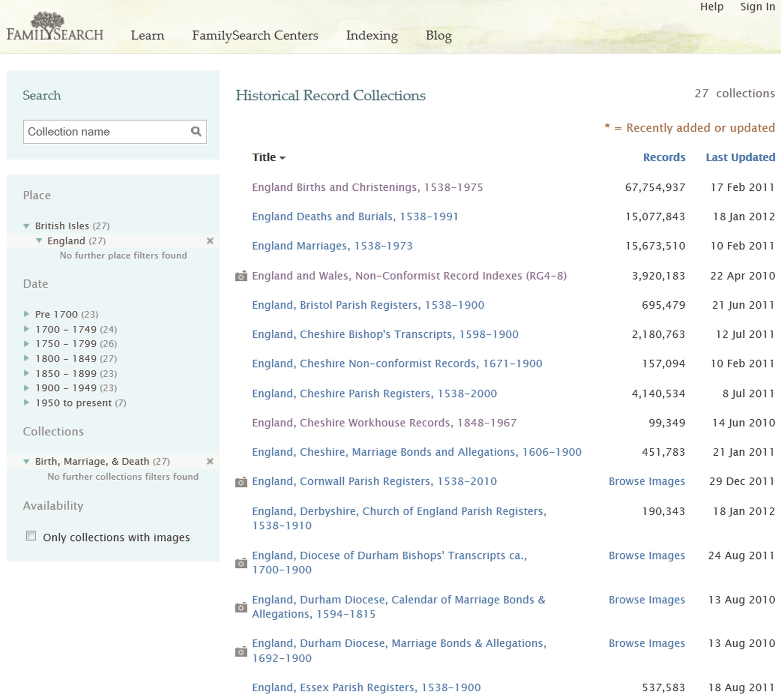Expand the 1850 - 1899 date filter
781x700 pixels.
(x=26, y=373)
